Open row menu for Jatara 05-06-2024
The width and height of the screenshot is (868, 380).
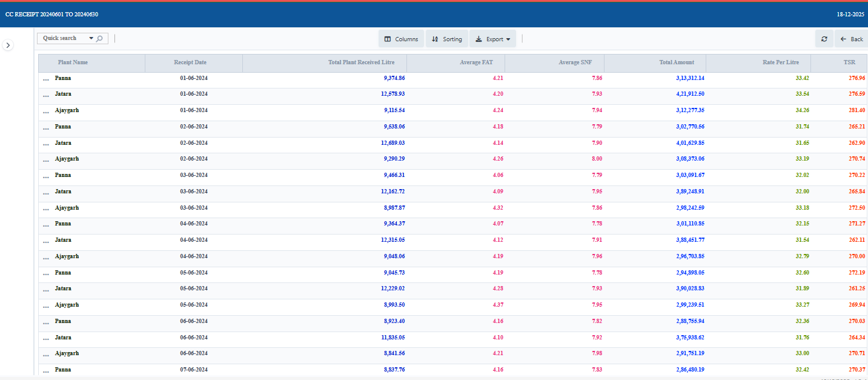[46, 290]
